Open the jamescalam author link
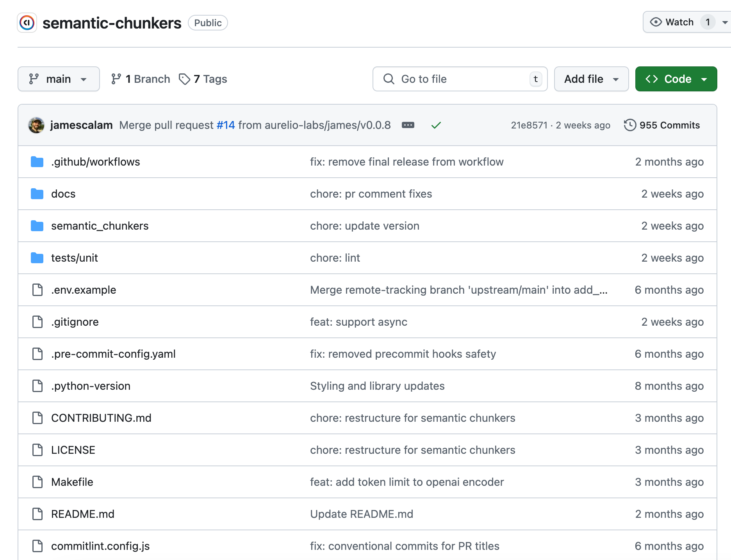731x560 pixels. tap(82, 125)
